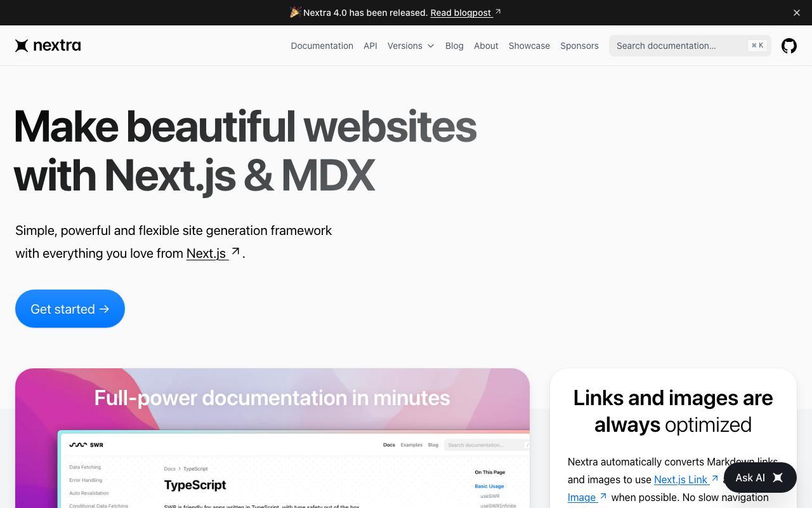Screen dimensions: 812x508
Task: Follow the Next.js Link hyperlink
Action: tap(686, 479)
